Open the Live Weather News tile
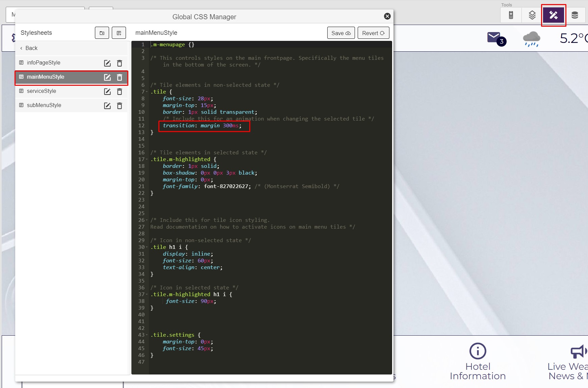 click(x=568, y=361)
